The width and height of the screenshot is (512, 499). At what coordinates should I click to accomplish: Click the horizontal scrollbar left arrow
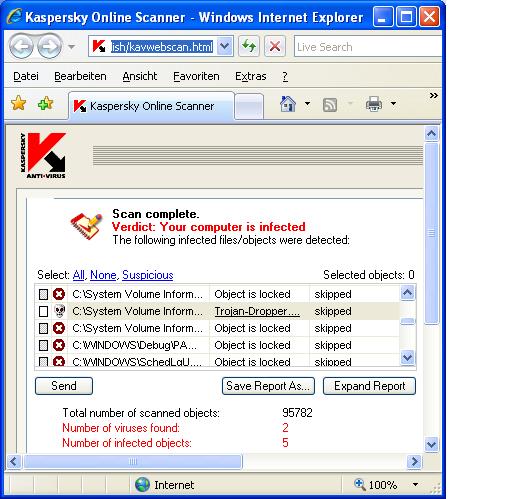14,462
